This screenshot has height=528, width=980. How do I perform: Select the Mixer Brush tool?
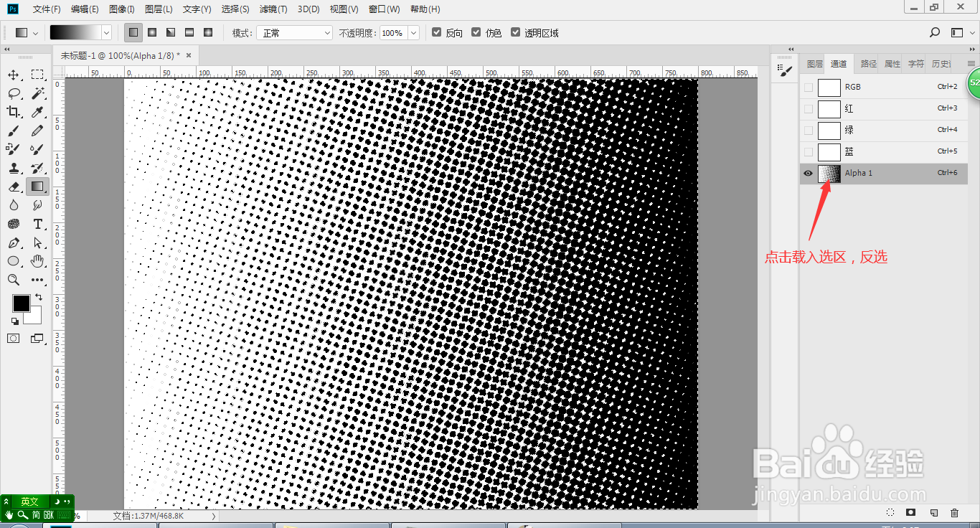pos(37,149)
